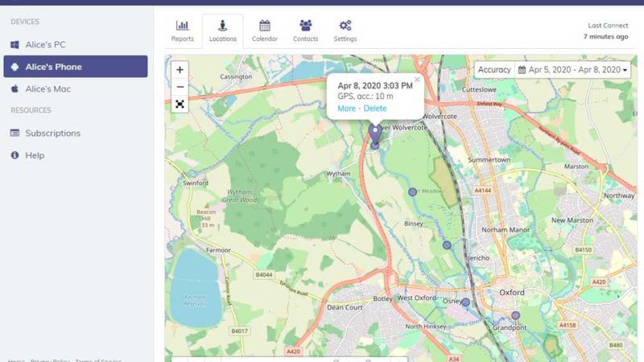Click the location dot near Port Meadow
The width and height of the screenshot is (644, 362).
412,191
